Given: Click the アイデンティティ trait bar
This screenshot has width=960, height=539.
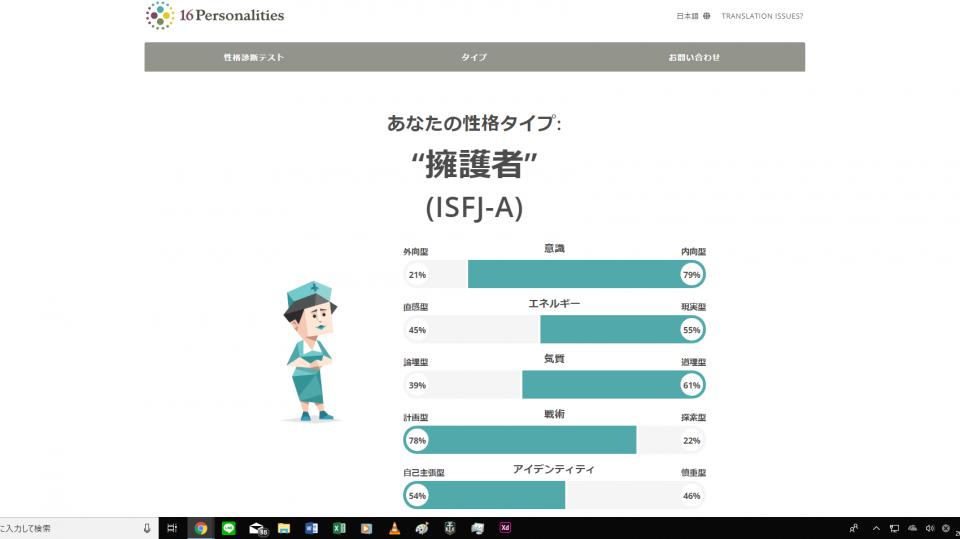Looking at the screenshot, I should click(554, 495).
